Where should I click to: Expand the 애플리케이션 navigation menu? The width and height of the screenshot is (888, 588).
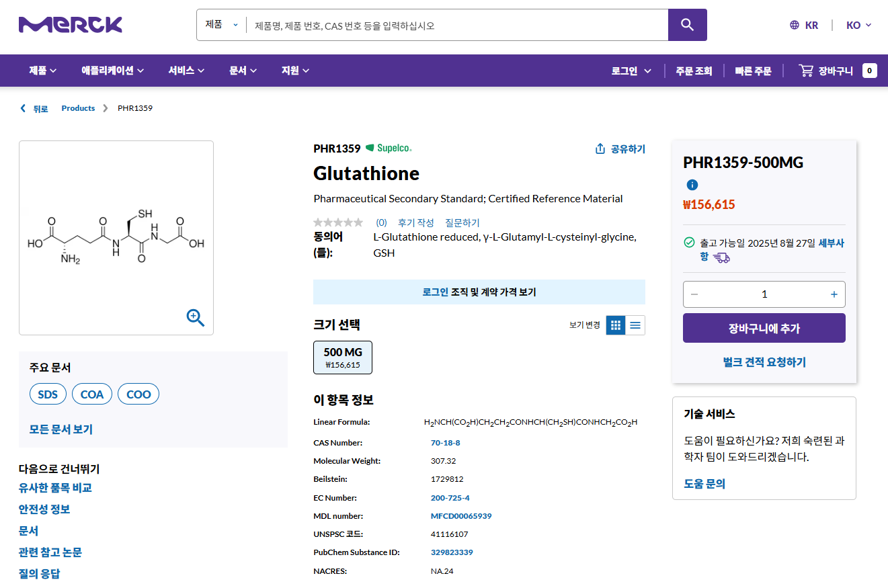tap(113, 71)
